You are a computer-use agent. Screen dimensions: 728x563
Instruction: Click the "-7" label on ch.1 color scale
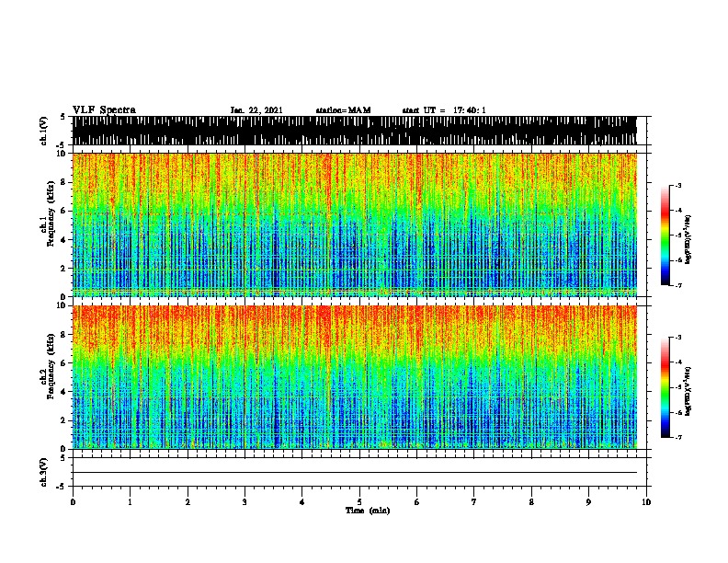[x=677, y=285]
